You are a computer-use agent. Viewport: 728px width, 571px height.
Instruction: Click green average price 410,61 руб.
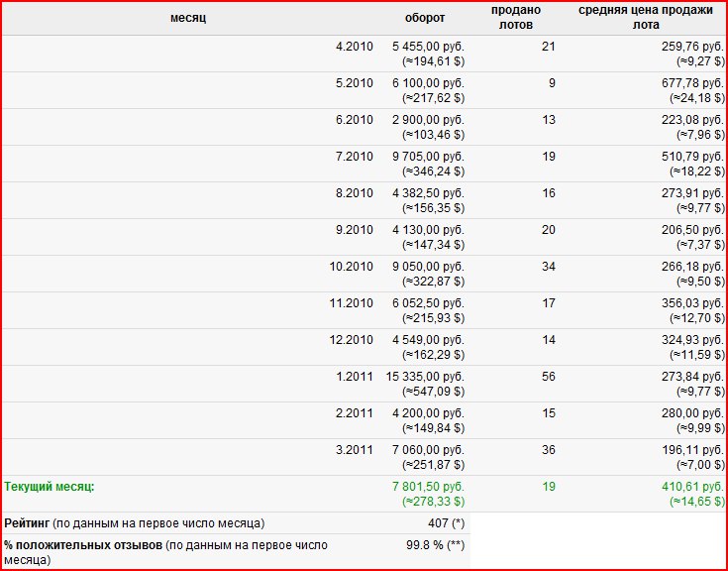pyautogui.click(x=692, y=487)
